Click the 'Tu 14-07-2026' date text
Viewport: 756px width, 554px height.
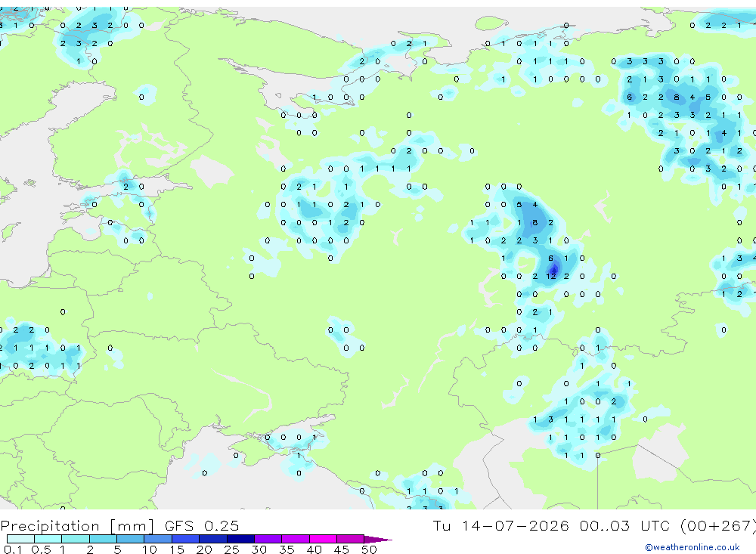point(500,525)
